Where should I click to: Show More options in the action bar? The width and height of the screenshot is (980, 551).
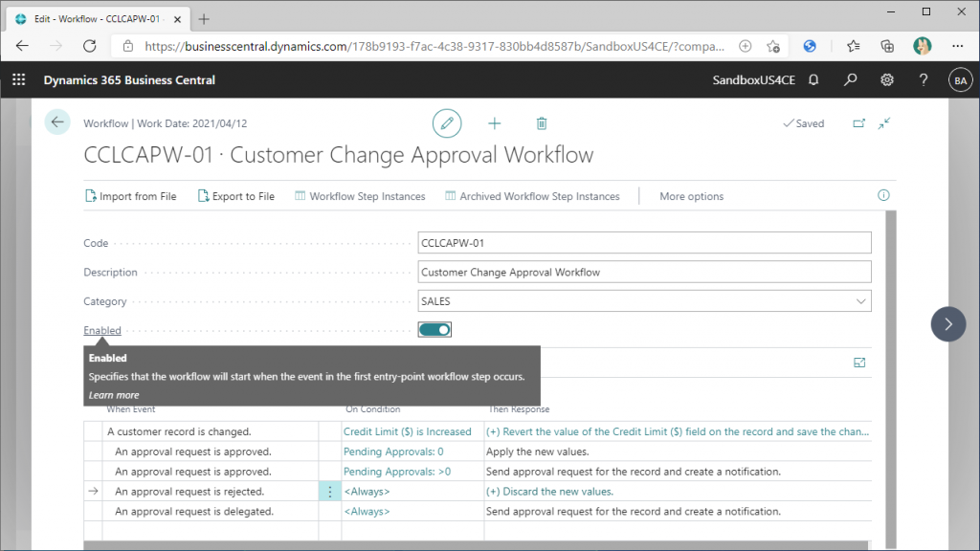point(691,196)
